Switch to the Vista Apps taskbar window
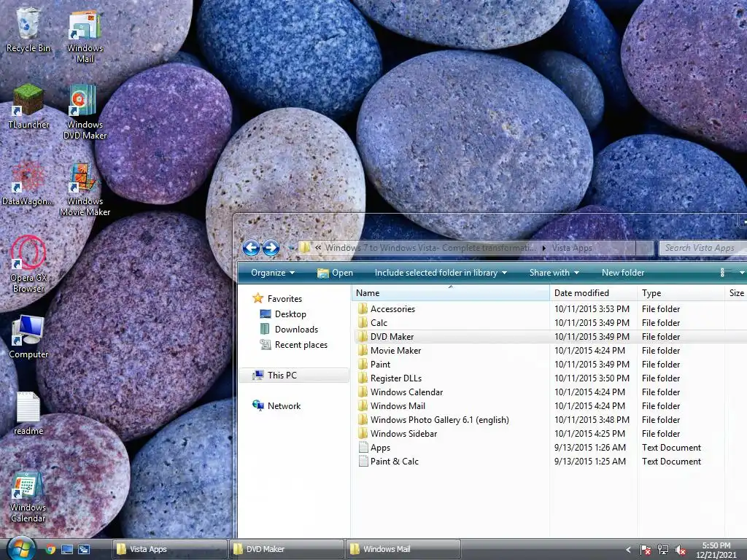Image resolution: width=747 pixels, height=560 pixels. pyautogui.click(x=169, y=549)
